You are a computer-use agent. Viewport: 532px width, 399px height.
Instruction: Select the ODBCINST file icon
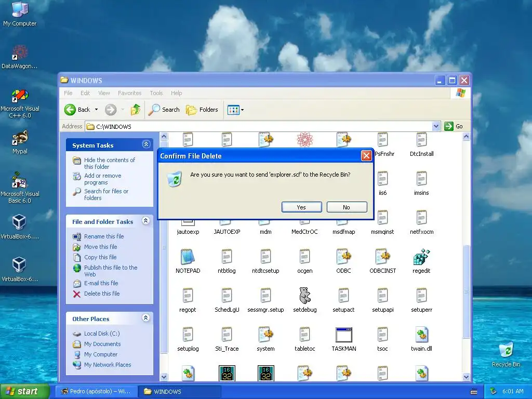pyautogui.click(x=383, y=257)
